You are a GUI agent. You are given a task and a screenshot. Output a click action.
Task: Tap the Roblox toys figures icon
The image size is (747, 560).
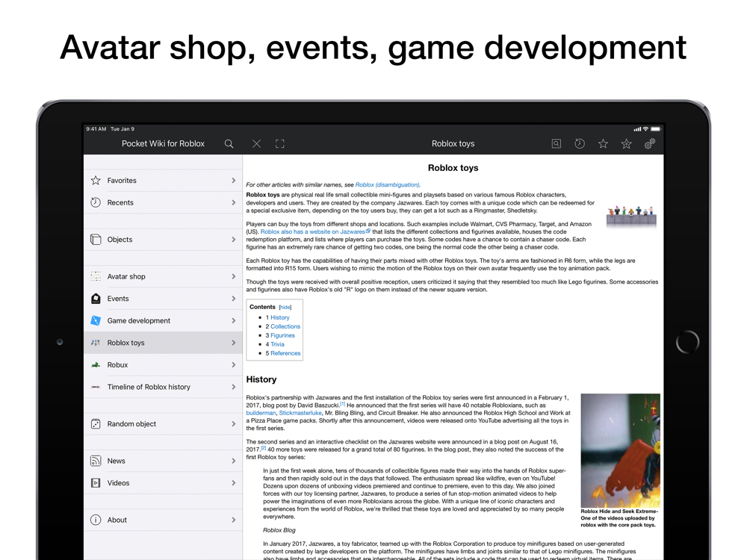pyautogui.click(x=96, y=343)
